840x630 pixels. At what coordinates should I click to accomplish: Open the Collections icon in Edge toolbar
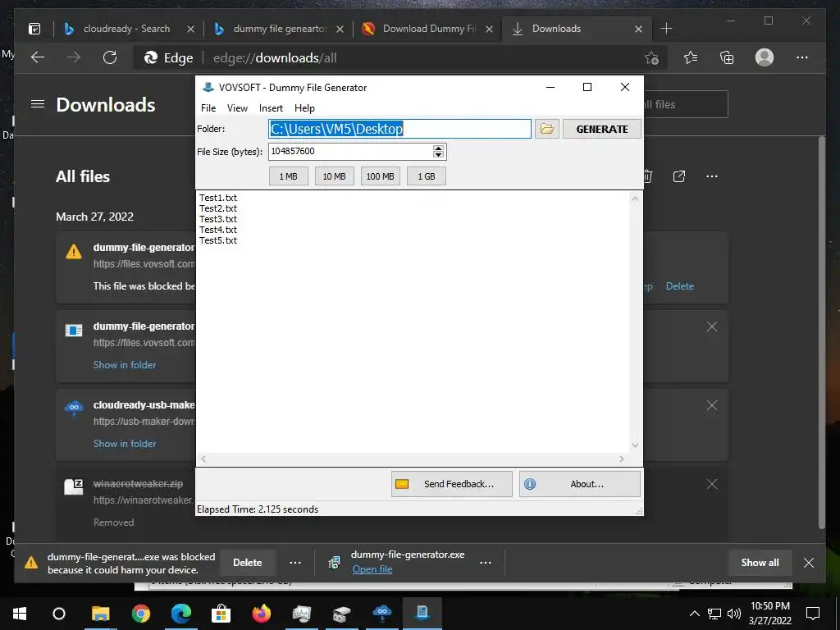coord(727,57)
